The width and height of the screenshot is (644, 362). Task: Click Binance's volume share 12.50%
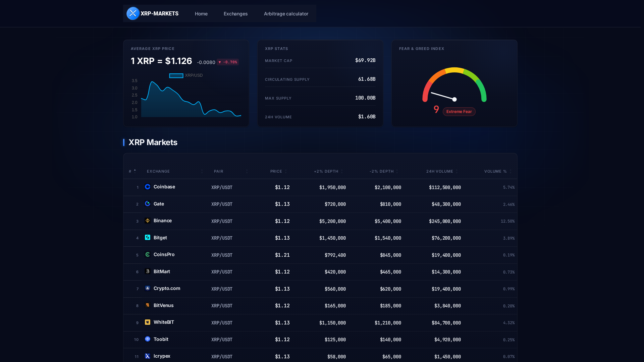click(507, 221)
